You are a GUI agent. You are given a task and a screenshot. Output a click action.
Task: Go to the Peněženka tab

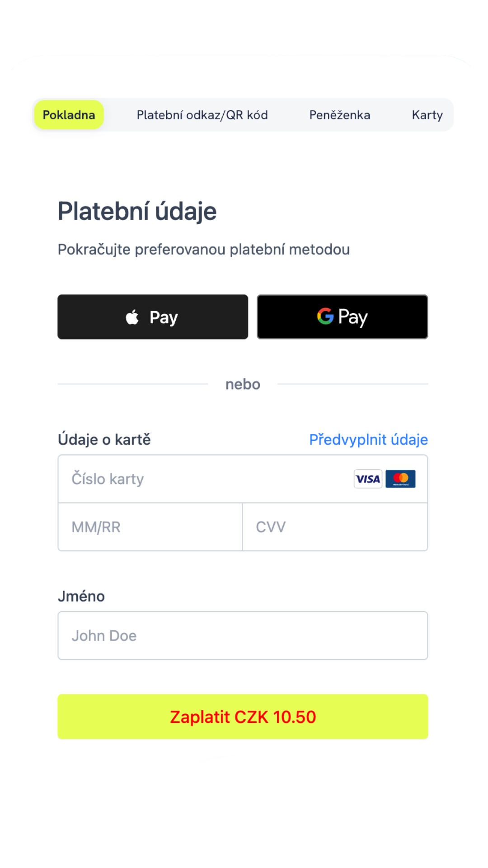(339, 115)
